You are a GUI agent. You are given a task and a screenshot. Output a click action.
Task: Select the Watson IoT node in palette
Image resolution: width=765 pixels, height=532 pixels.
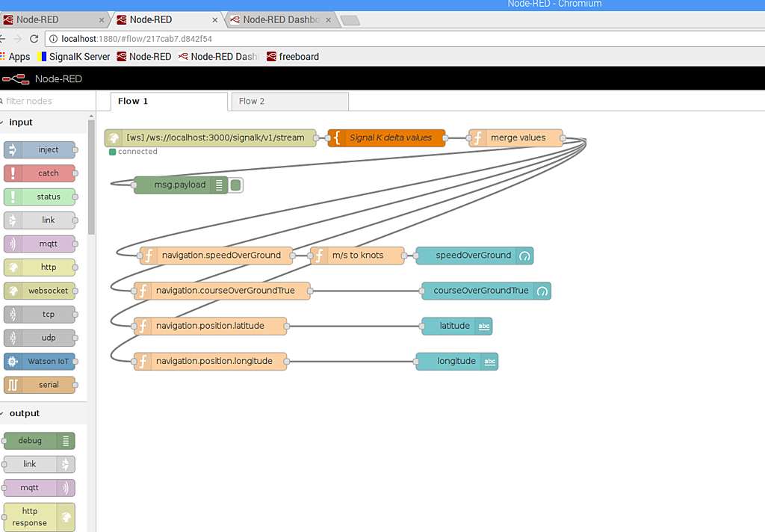pos(40,361)
